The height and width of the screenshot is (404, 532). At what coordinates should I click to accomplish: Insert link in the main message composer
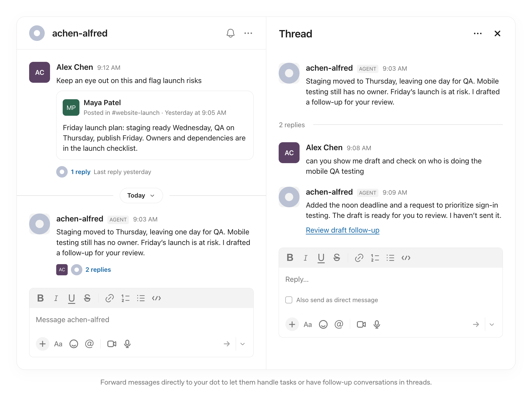point(109,298)
